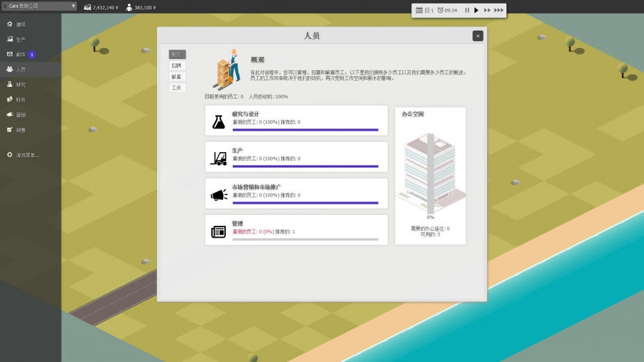
Task: Click the 09:34 time display
Action: [x=451, y=10]
